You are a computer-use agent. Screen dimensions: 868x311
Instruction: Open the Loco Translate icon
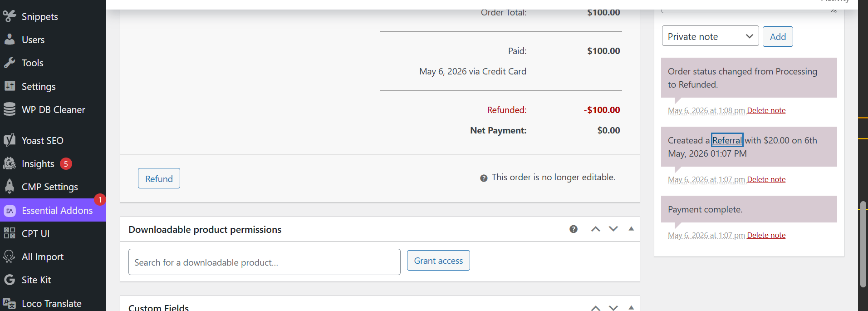(x=10, y=303)
